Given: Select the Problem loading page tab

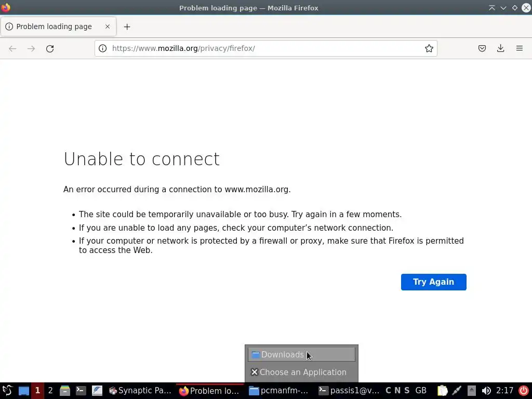Looking at the screenshot, I should point(58,26).
